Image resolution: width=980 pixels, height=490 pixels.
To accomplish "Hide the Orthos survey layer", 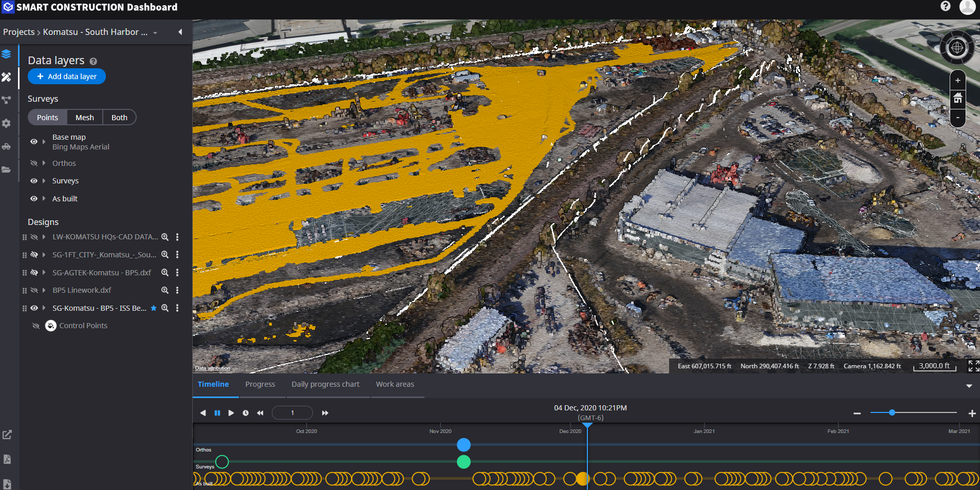I will coord(33,163).
